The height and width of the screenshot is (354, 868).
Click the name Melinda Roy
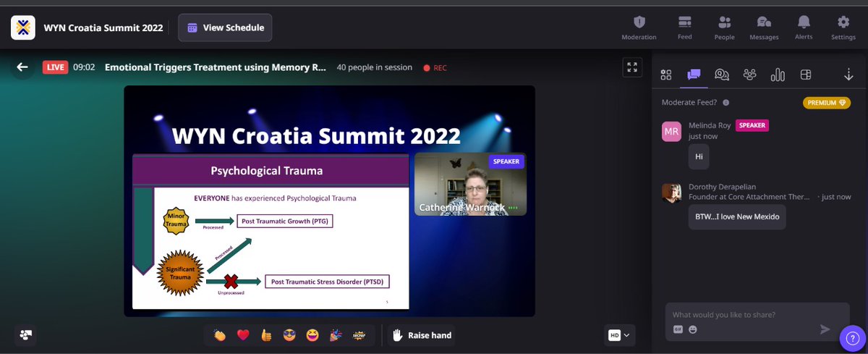click(x=710, y=125)
